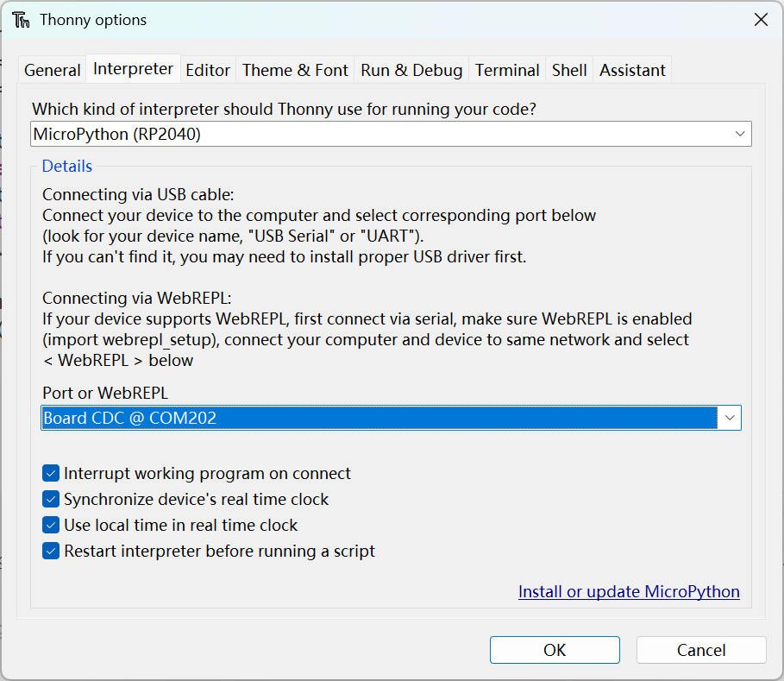784x681 pixels.
Task: Go to the Theme & Font tab
Action: tap(295, 70)
